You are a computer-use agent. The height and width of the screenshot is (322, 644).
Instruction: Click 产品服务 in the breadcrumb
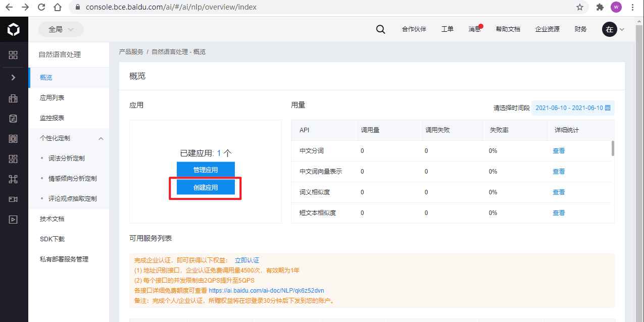[131, 52]
